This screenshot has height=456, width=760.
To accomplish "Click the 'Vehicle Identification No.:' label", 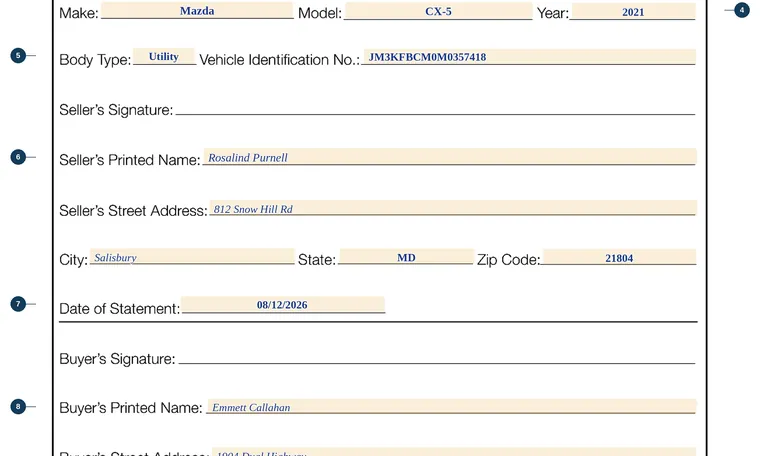I will click(x=280, y=60).
